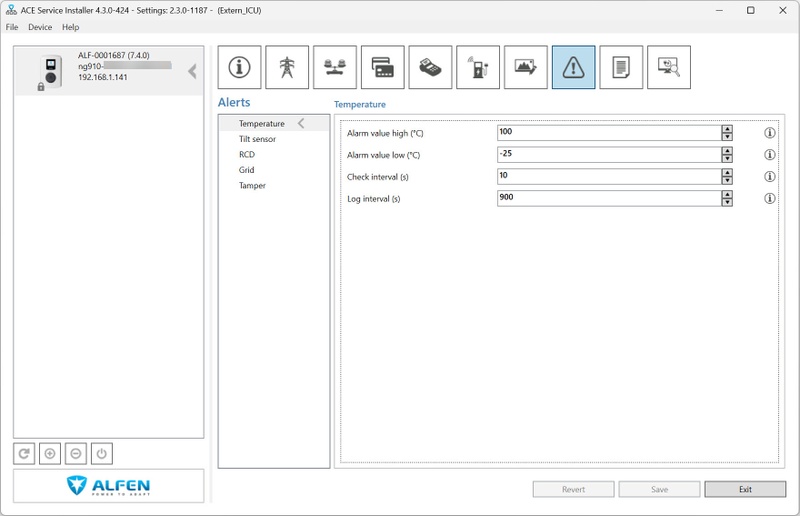
Task: Click the Exit button
Action: 745,489
